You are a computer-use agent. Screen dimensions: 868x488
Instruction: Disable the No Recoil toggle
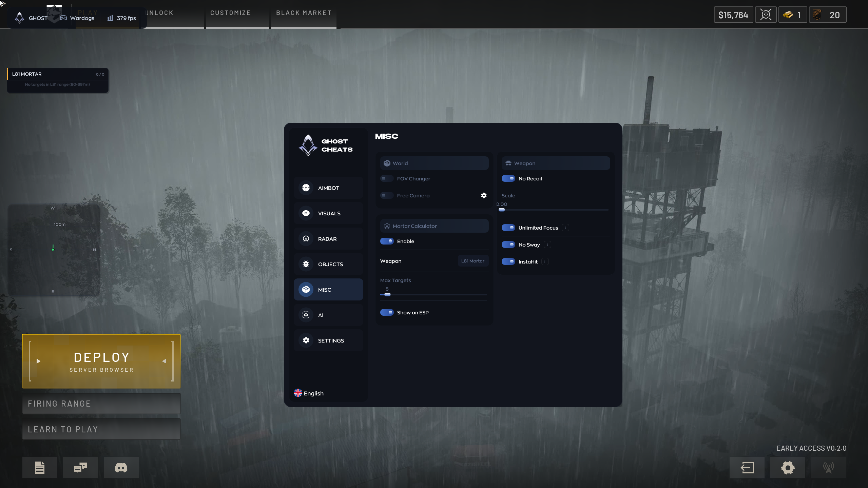click(x=508, y=178)
